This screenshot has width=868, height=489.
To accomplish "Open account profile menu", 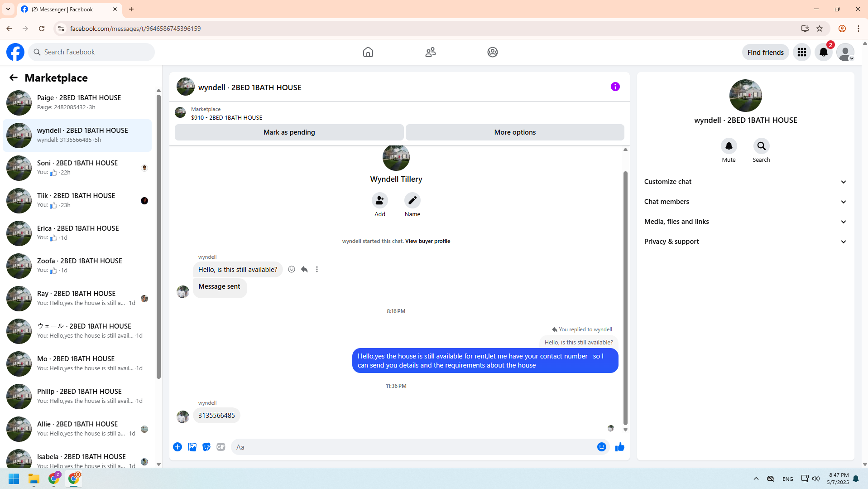I will tap(845, 52).
